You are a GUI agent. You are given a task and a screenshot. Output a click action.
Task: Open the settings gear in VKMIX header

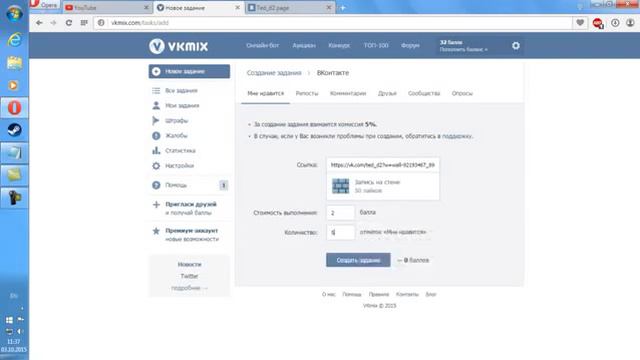pyautogui.click(x=516, y=46)
